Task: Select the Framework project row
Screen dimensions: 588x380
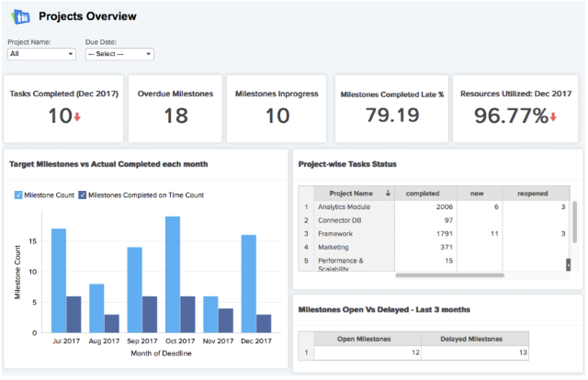Action: 435,234
